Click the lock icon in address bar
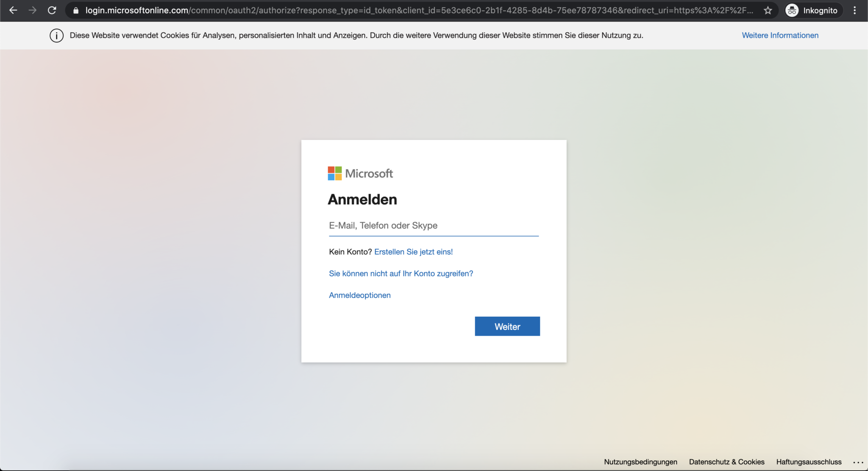The height and width of the screenshot is (471, 868). pyautogui.click(x=76, y=11)
